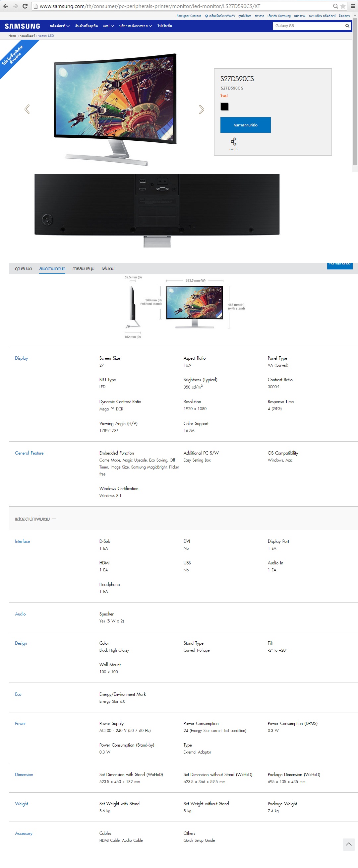Screen dimensions: 358x868
Task: Return to top with the up arrow button
Action: tap(349, 844)
